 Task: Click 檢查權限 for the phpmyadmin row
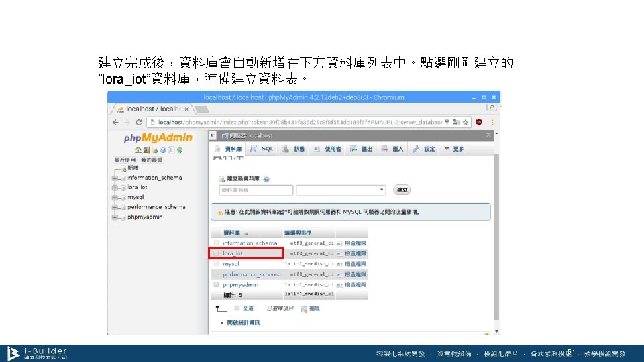point(356,285)
